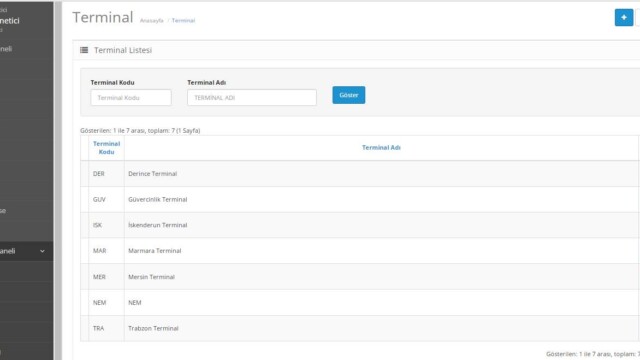Screen dimensions: 640x360
Task: Click the Terminal Listesi panel title
Action: [123, 50]
